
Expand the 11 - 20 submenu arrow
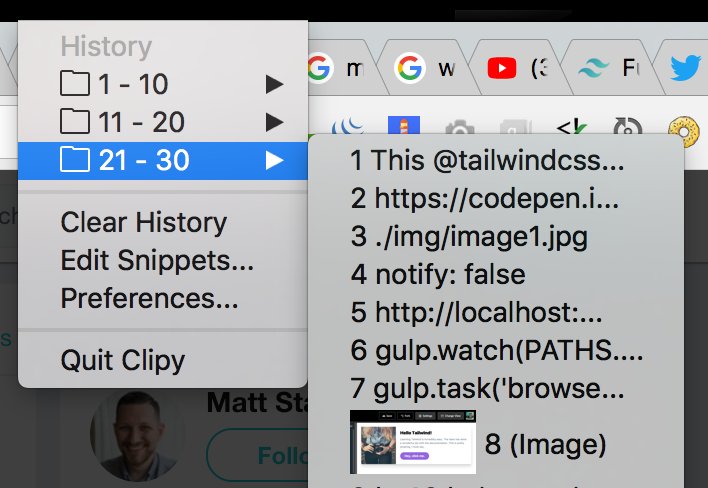275,122
